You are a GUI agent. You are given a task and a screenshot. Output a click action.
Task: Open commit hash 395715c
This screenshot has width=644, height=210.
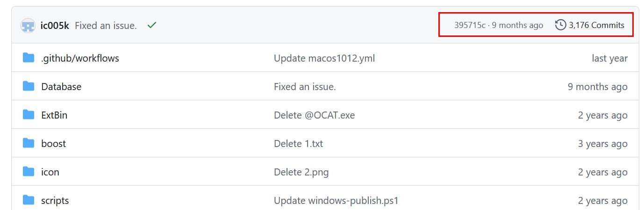click(470, 25)
